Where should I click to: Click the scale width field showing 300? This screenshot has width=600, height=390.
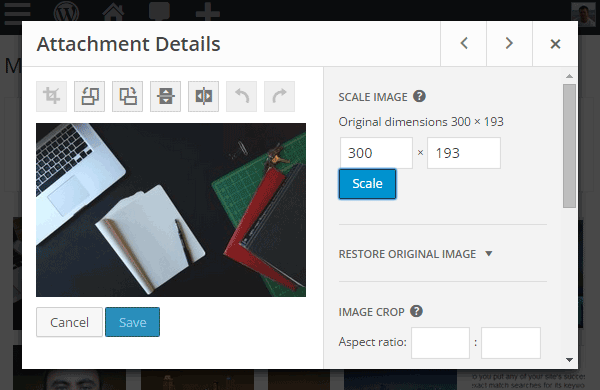(376, 153)
